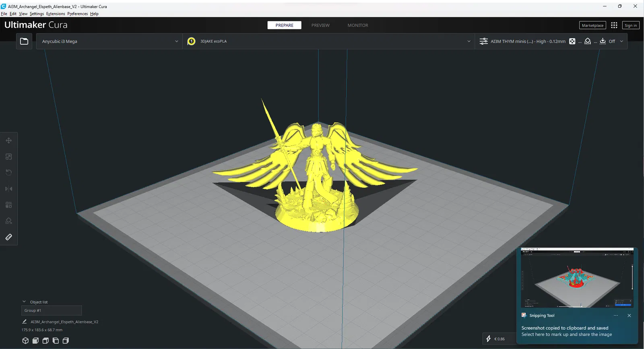Click the extruder 1 material icon
The image size is (644, 349).
coord(192,41)
